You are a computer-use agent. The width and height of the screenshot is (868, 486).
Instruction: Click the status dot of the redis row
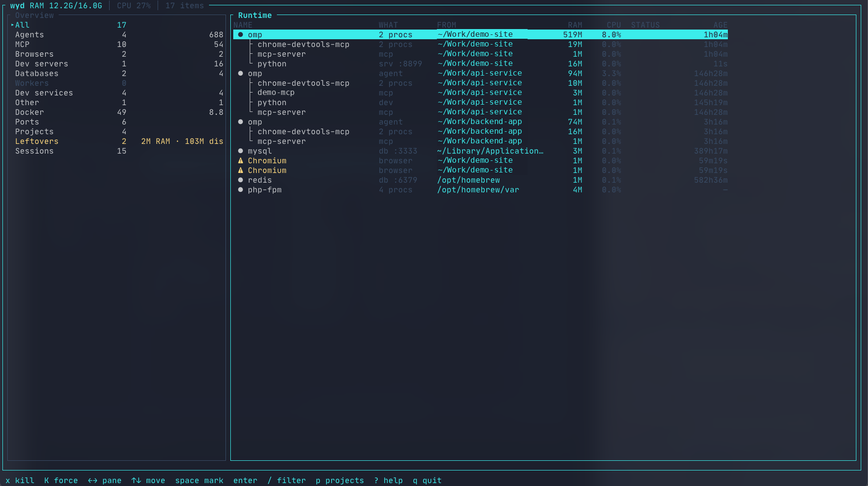tap(241, 180)
